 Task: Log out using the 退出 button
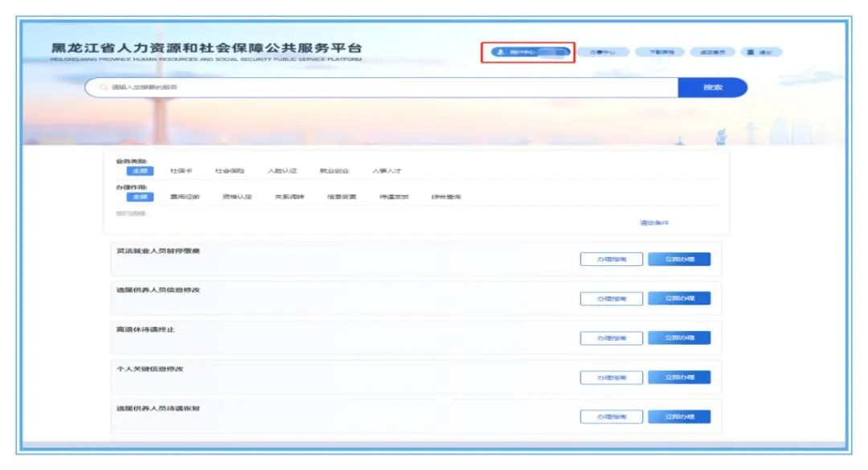[760, 52]
